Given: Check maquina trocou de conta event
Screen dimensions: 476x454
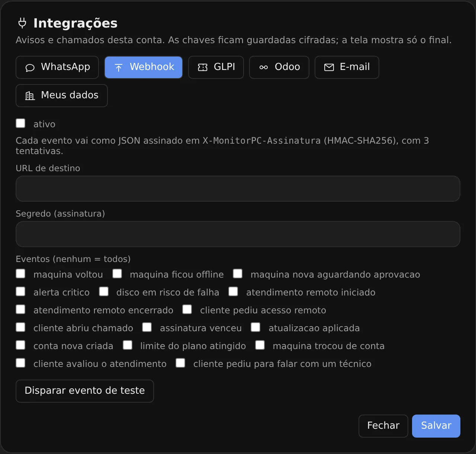Looking at the screenshot, I should [x=260, y=345].
